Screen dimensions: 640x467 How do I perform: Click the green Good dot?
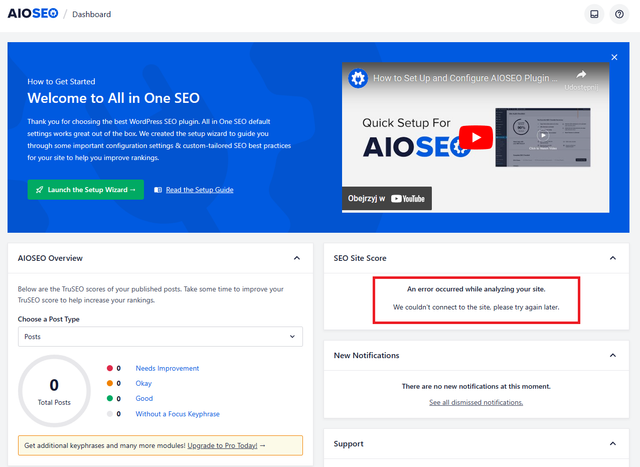[x=110, y=398]
